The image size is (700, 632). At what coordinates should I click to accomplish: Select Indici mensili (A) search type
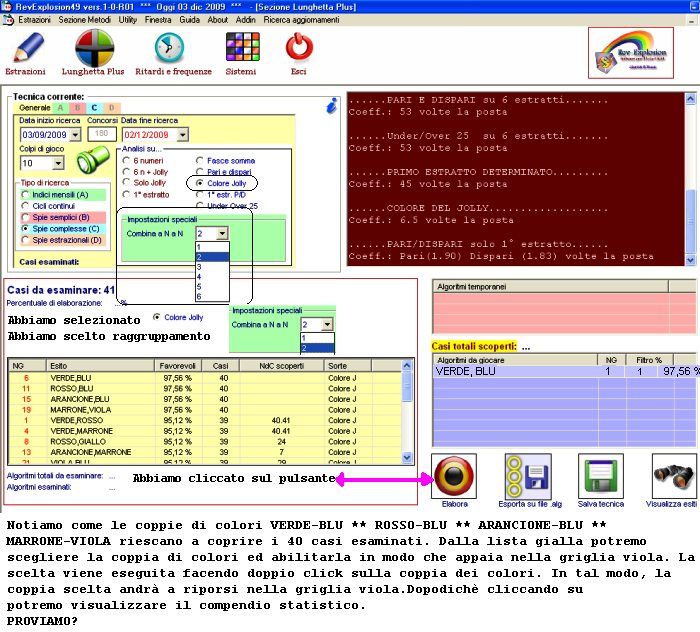(25, 195)
